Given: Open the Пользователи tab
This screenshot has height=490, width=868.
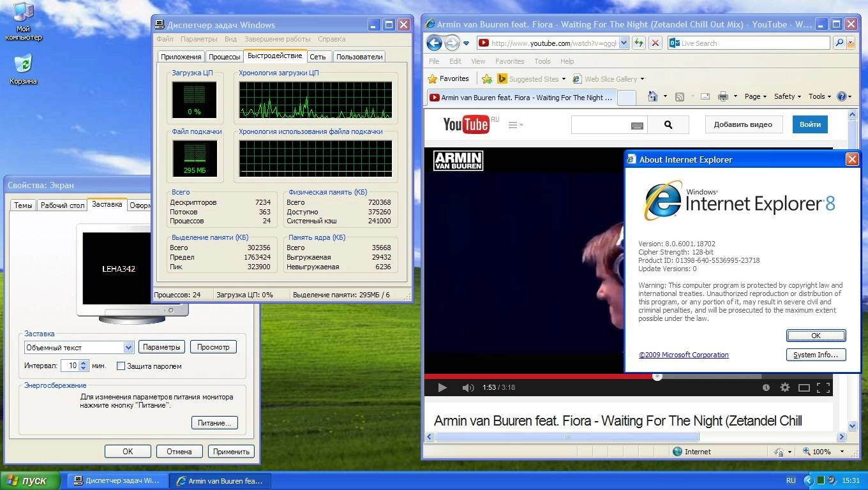Looking at the screenshot, I should click(x=359, y=57).
